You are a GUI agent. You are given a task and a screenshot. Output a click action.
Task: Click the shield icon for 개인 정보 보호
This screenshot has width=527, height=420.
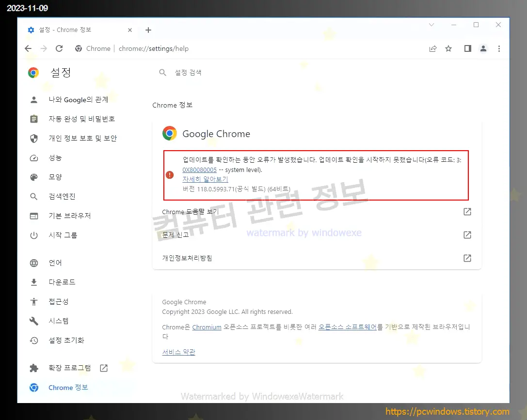pyautogui.click(x=34, y=139)
